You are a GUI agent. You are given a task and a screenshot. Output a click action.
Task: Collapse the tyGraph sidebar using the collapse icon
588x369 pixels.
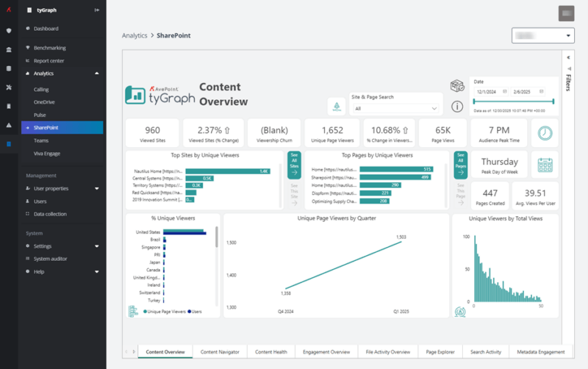[x=98, y=10]
